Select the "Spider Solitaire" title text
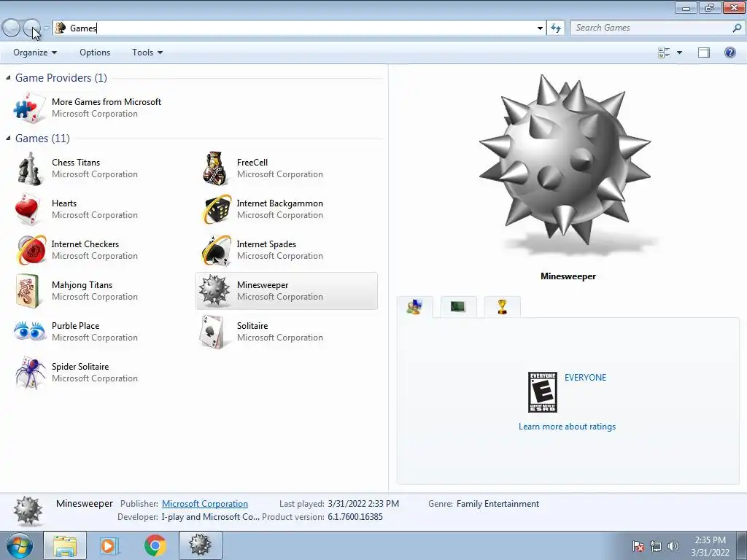 80,366
